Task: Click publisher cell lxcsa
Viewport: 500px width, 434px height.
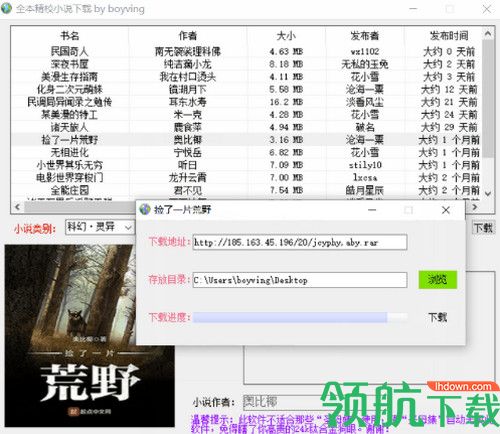Action: point(365,178)
